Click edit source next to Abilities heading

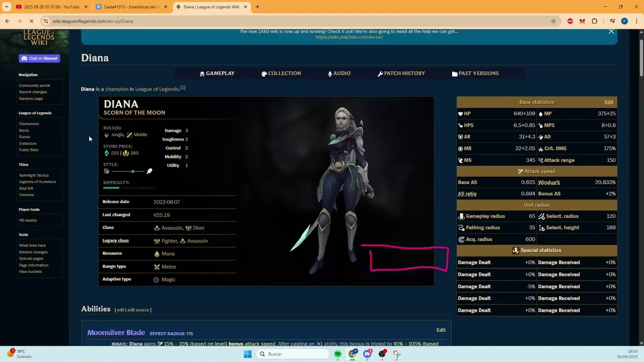[138, 310]
